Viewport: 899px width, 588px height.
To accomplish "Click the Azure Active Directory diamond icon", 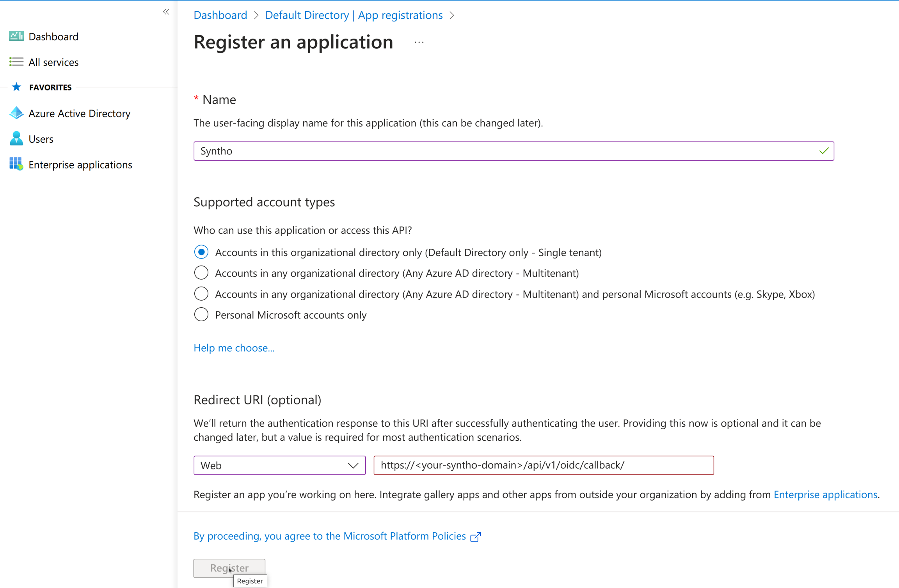I will tap(16, 113).
